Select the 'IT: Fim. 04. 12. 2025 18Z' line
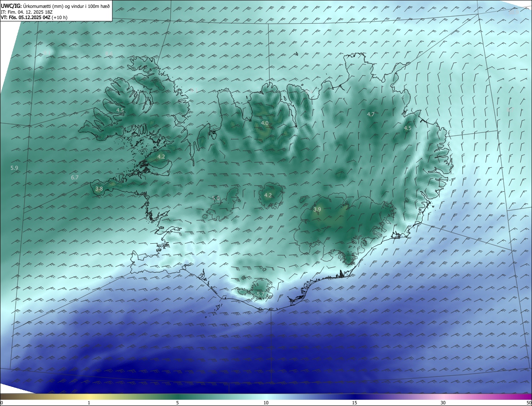This screenshot has width=532, height=406. pos(26,12)
